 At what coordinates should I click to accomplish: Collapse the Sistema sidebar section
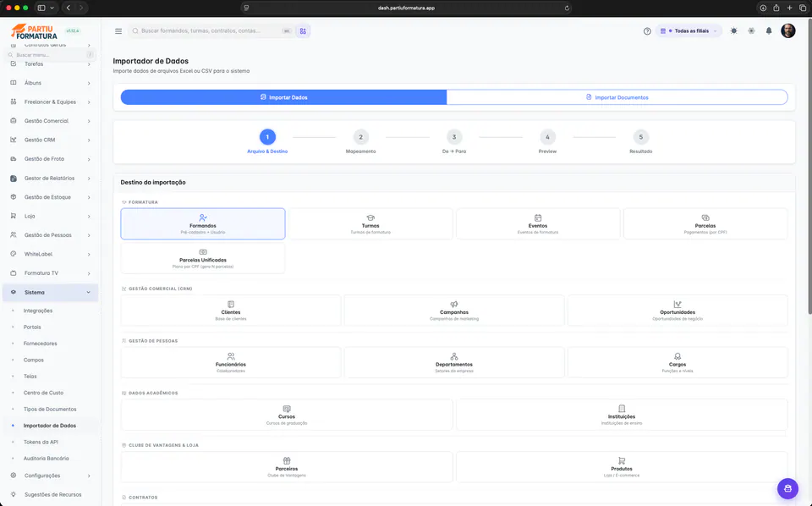point(50,293)
